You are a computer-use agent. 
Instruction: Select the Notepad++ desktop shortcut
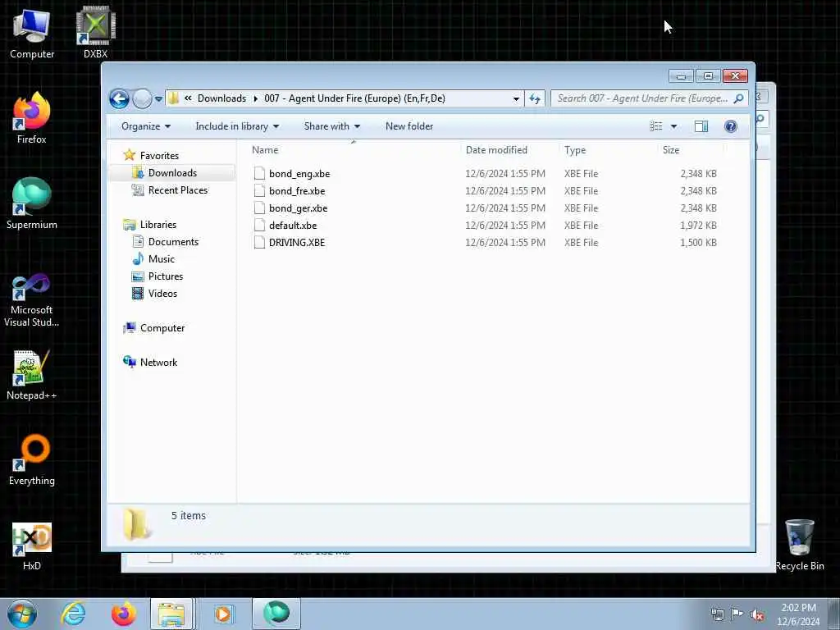pyautogui.click(x=32, y=375)
